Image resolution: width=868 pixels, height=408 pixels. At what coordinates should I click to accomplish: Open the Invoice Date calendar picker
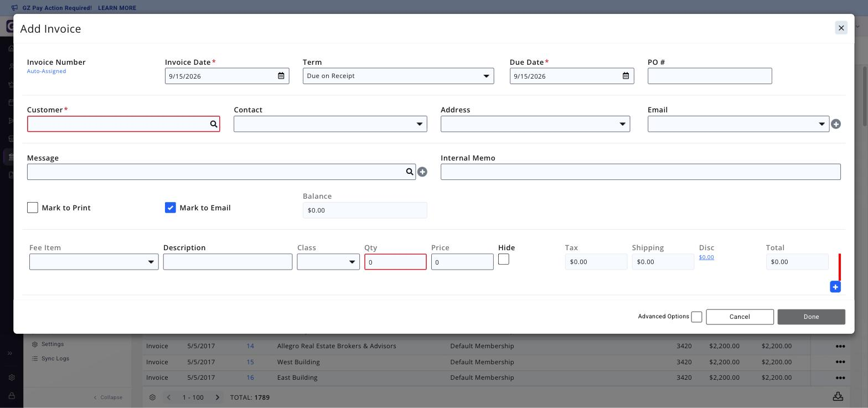coord(281,76)
